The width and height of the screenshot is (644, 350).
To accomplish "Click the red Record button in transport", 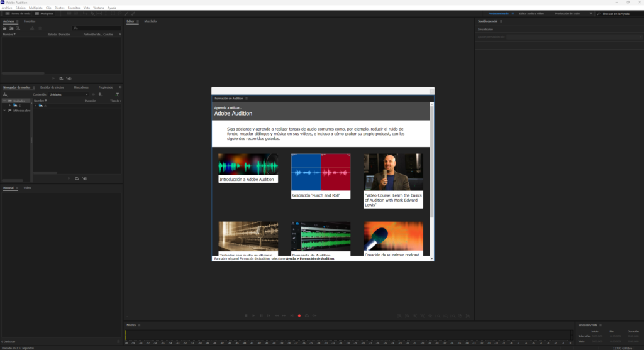I will (299, 315).
